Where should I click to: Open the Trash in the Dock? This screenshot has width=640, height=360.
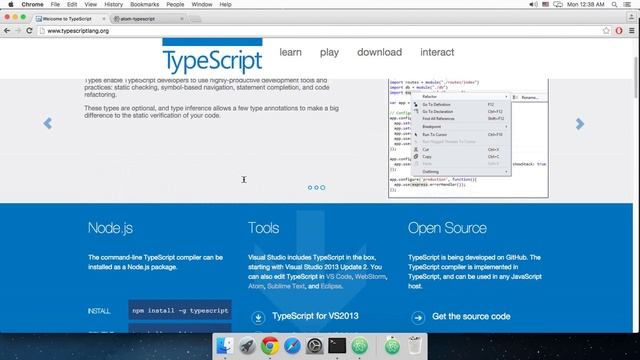point(415,346)
